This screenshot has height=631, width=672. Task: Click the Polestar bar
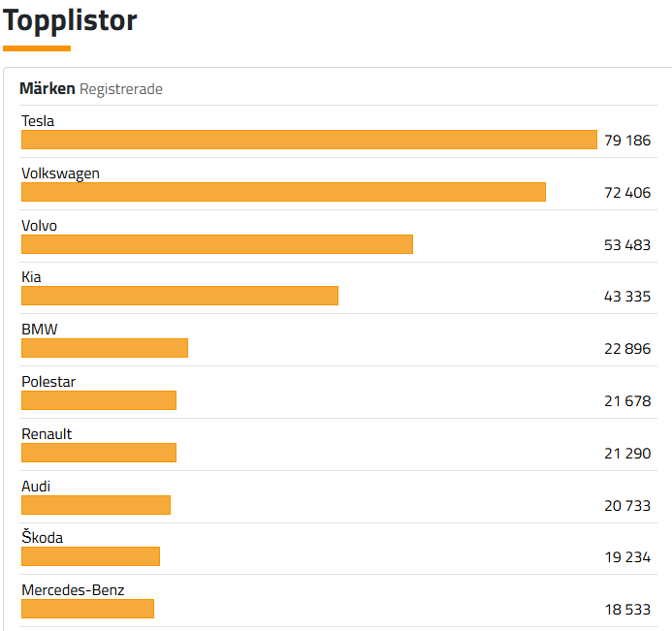99,400
